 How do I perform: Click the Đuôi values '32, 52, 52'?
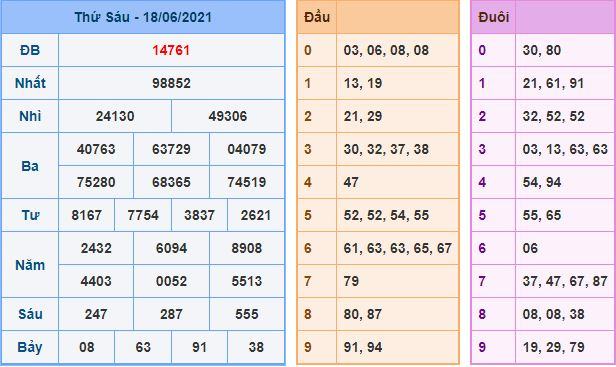tap(553, 116)
